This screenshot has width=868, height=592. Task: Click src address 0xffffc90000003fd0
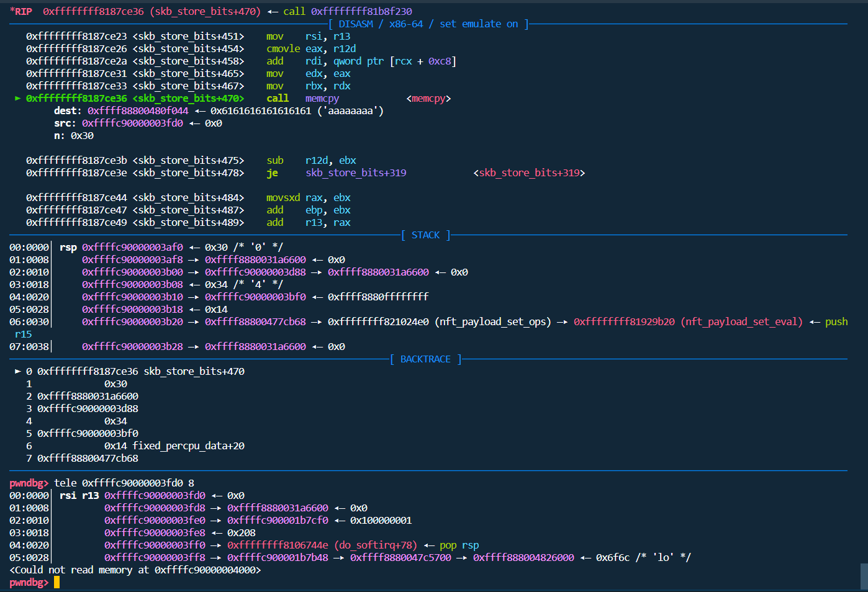pyautogui.click(x=132, y=123)
